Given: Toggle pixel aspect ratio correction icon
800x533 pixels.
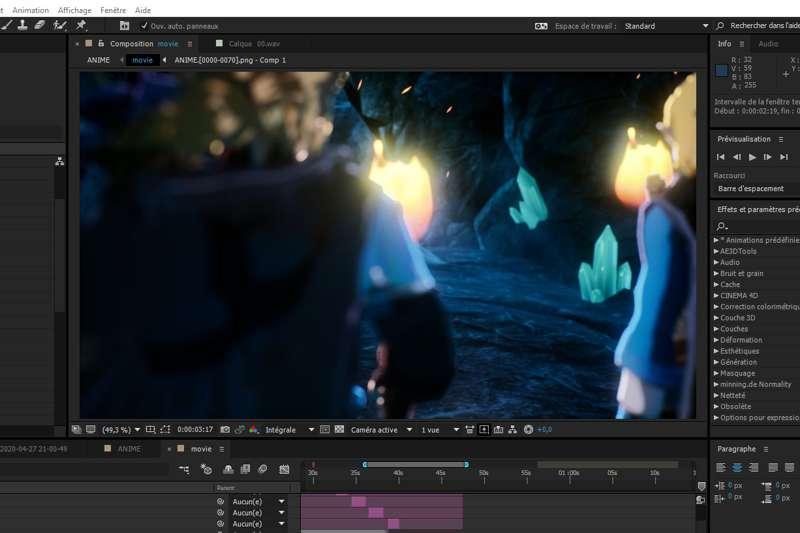Looking at the screenshot, I should pyautogui.click(x=470, y=430).
